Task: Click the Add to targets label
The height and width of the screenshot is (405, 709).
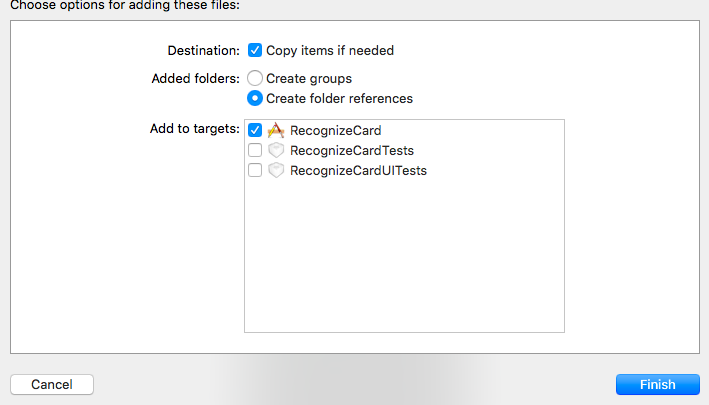Action: click(x=194, y=129)
